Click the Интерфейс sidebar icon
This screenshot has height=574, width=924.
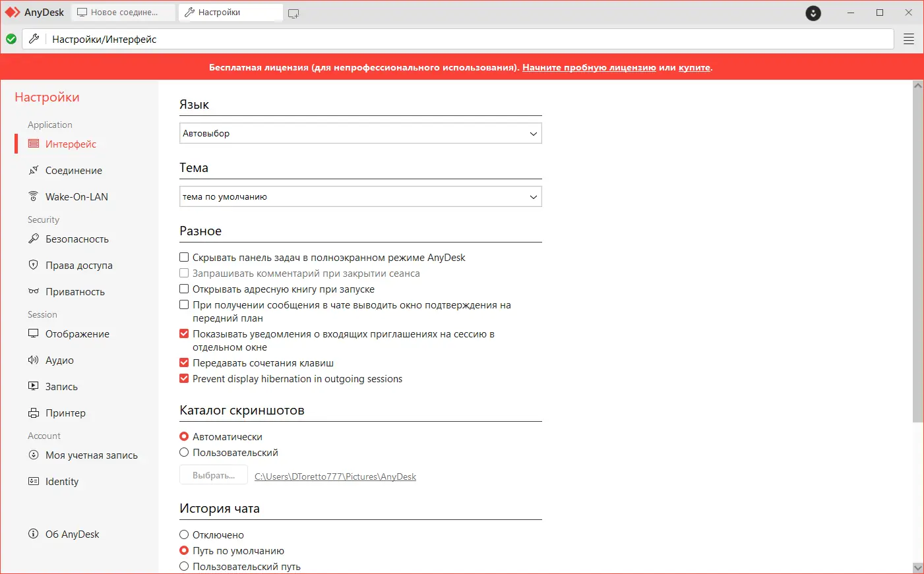click(34, 144)
